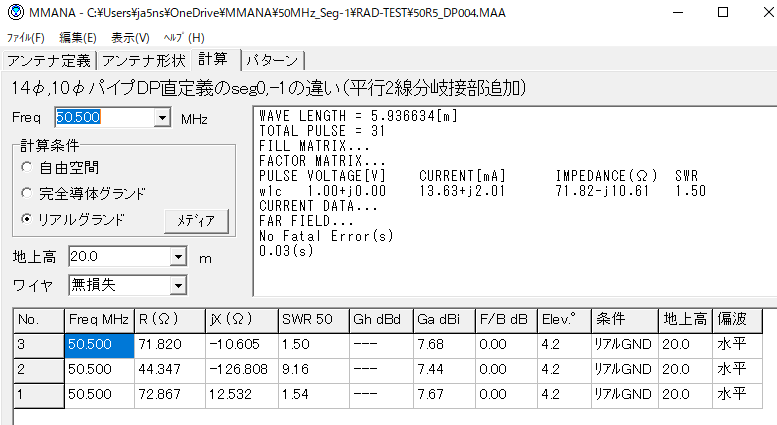Select result row No. 2 with SWR 9.16
777x425 pixels.
pyautogui.click(x=38, y=369)
